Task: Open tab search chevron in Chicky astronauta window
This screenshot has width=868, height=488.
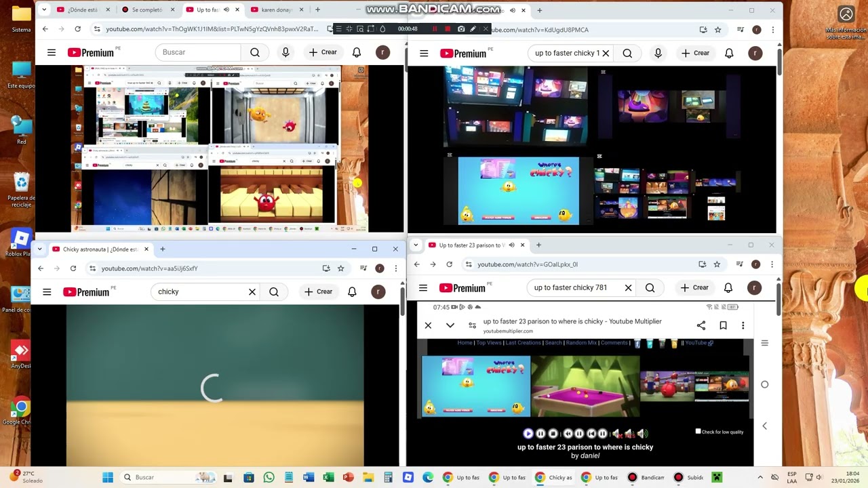Action: coord(40,249)
